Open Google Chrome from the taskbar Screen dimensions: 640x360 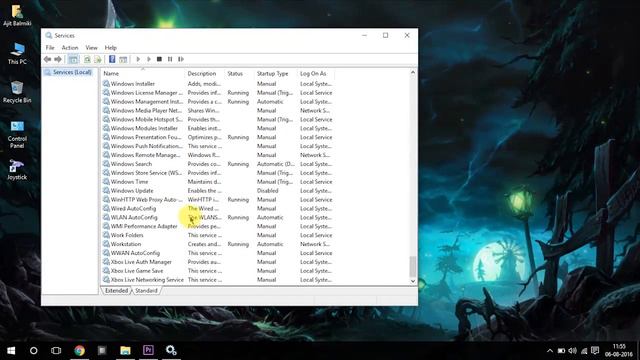point(79,350)
